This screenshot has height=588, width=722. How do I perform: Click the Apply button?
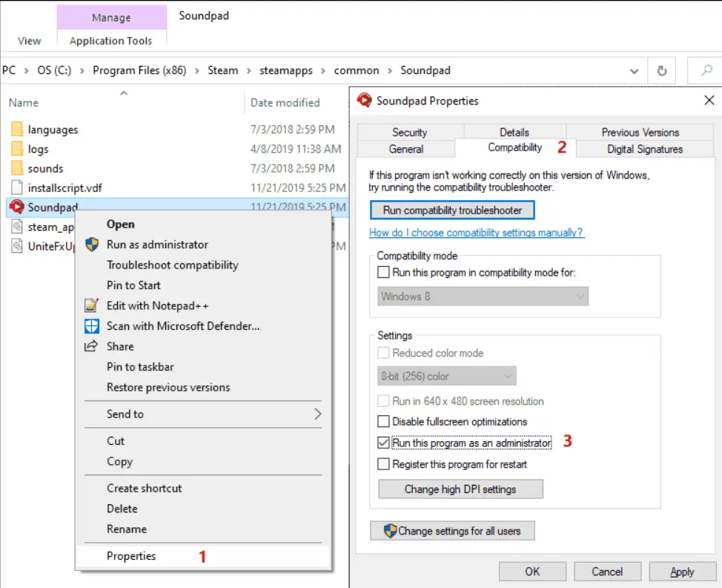tap(682, 572)
